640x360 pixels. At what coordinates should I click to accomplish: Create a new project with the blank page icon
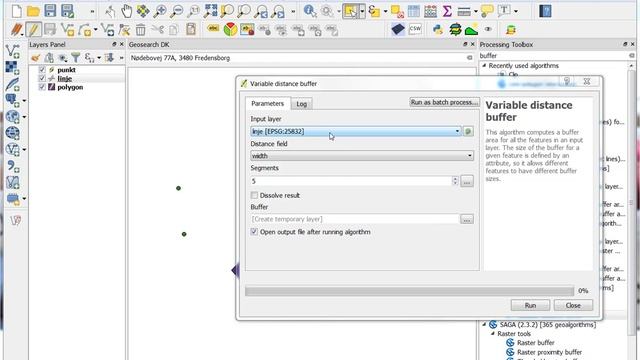17,11
